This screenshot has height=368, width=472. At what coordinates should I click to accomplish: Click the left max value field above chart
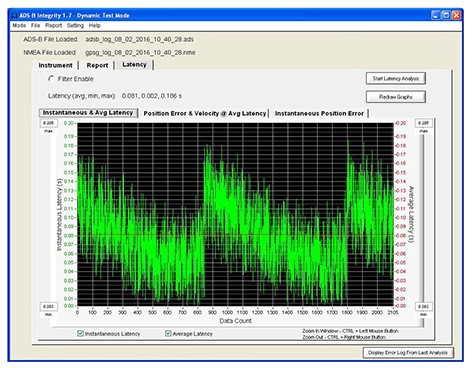click(x=49, y=123)
